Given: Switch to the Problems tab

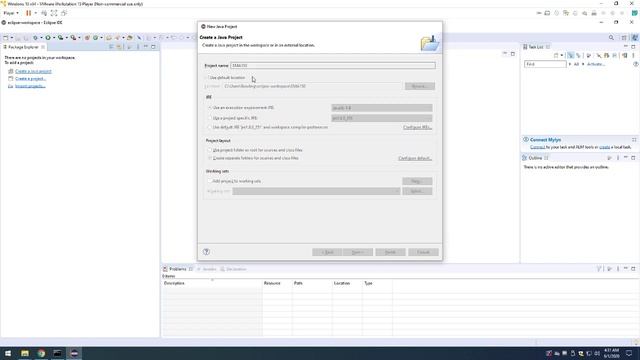Looking at the screenshot, I should [178, 269].
